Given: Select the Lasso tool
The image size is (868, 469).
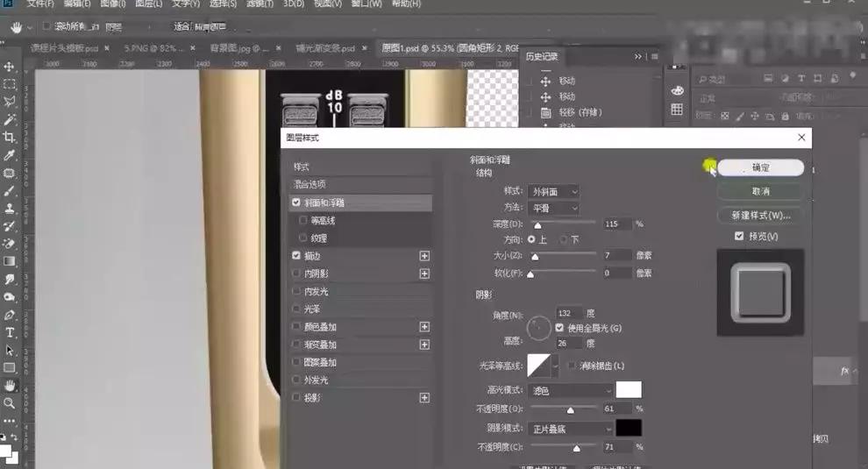Looking at the screenshot, I should (10, 102).
